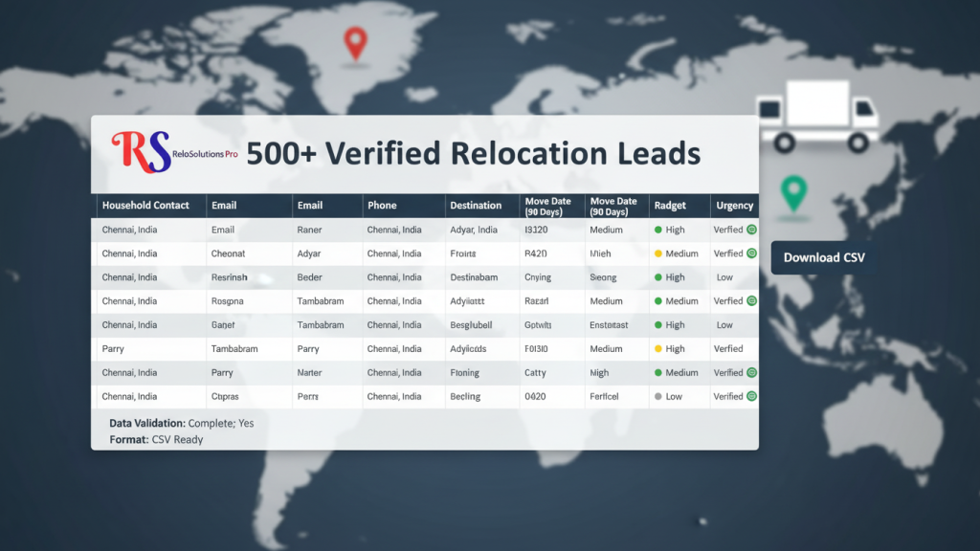This screenshot has height=551, width=980.
Task: Click the verified badge in the Adyar, India row
Action: 751,231
